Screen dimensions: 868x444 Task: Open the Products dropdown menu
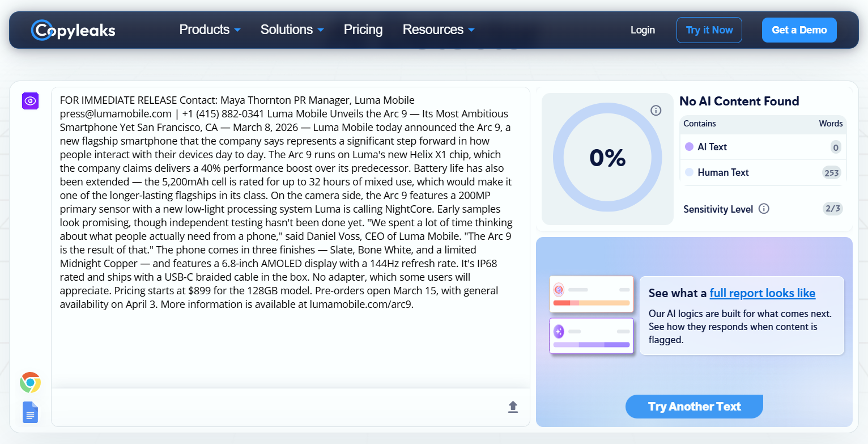(x=210, y=29)
